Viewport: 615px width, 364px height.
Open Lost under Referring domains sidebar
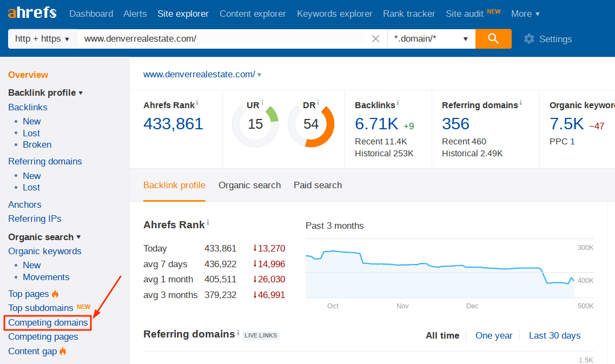pyautogui.click(x=31, y=188)
